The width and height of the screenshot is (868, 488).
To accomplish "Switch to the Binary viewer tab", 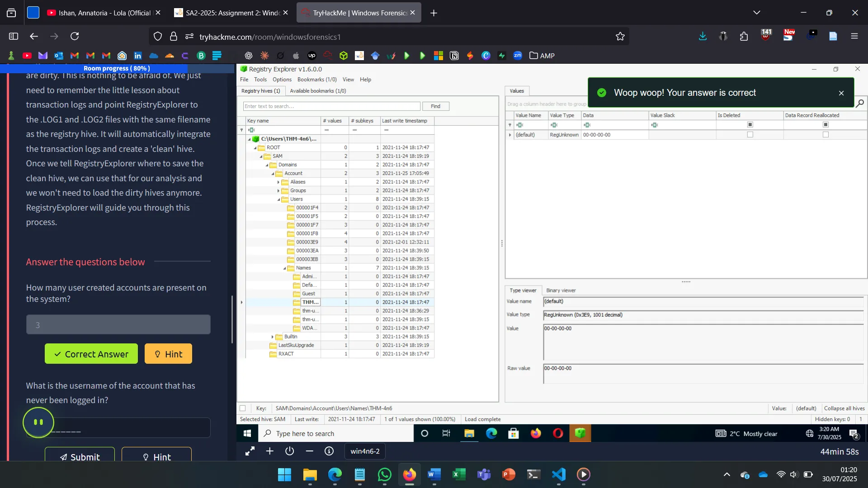I will click(x=561, y=291).
